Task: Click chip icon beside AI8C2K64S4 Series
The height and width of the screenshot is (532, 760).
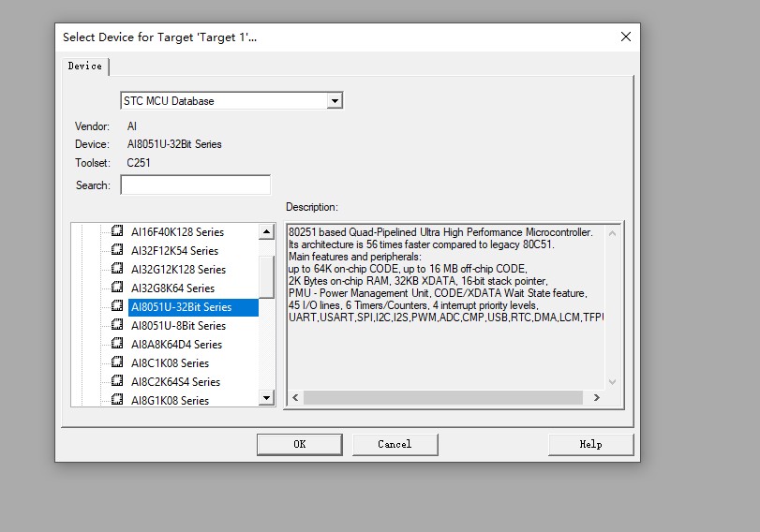Action: coord(117,381)
